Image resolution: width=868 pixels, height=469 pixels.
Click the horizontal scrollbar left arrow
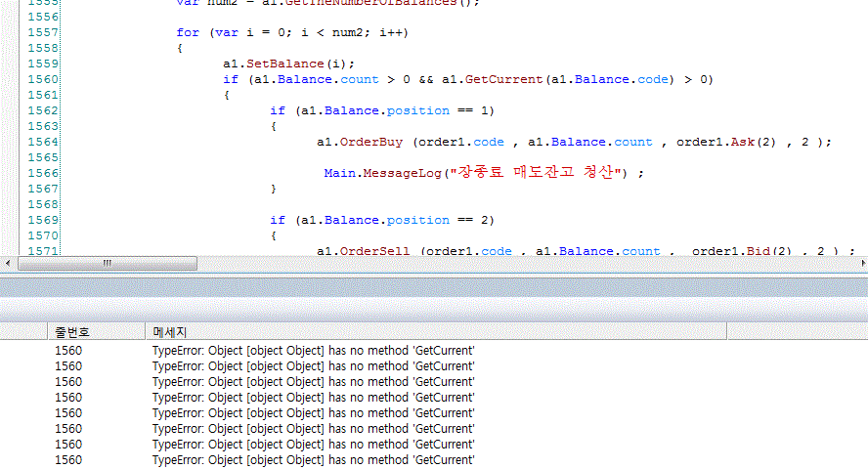9,264
